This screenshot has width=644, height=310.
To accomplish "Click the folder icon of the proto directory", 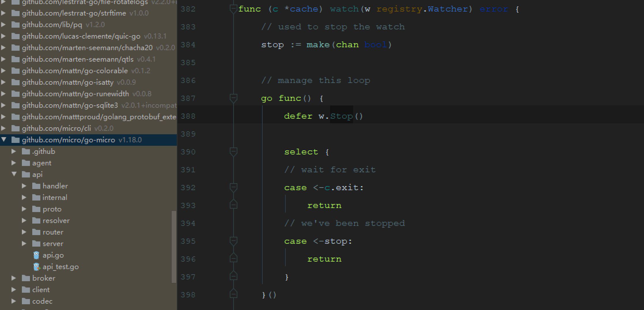I will (x=36, y=209).
